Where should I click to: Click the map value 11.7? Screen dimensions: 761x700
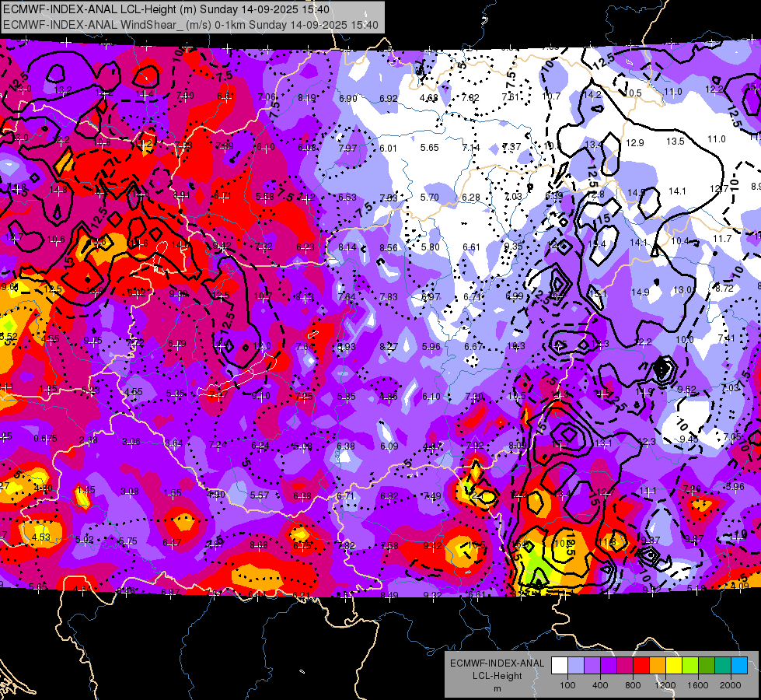coord(722,239)
